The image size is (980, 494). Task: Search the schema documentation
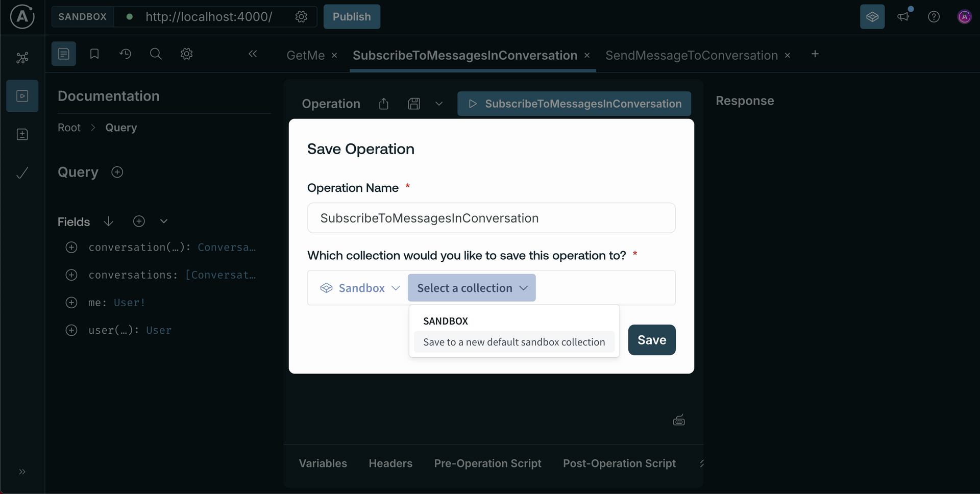156,54
